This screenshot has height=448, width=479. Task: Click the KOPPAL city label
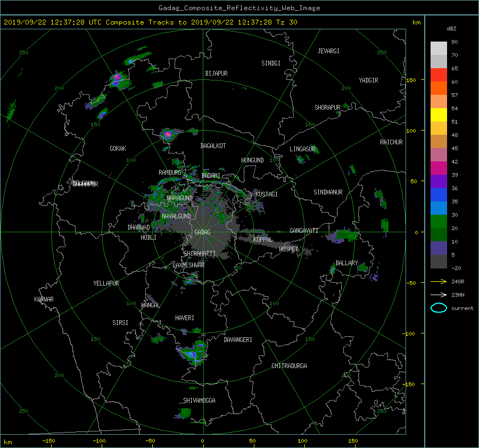[x=263, y=240]
